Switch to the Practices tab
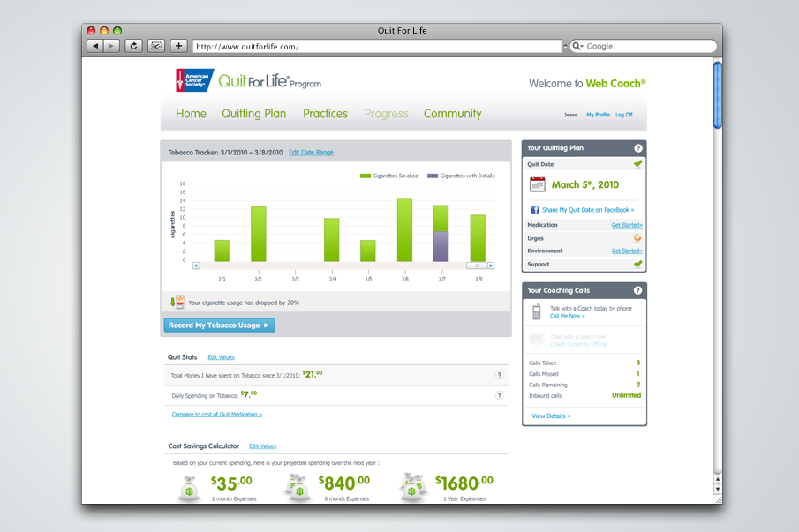The width and height of the screenshot is (799, 532). point(325,114)
